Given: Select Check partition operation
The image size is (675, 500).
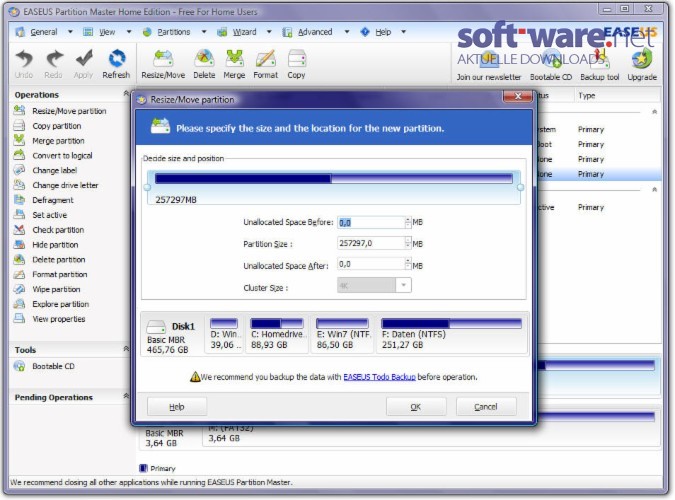Looking at the screenshot, I should click(x=49, y=230).
